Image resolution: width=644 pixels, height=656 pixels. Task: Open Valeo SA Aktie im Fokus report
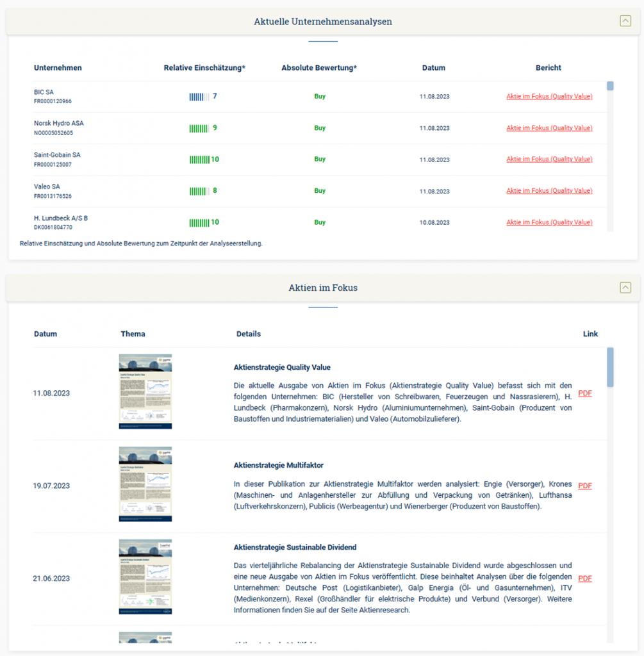click(x=549, y=190)
